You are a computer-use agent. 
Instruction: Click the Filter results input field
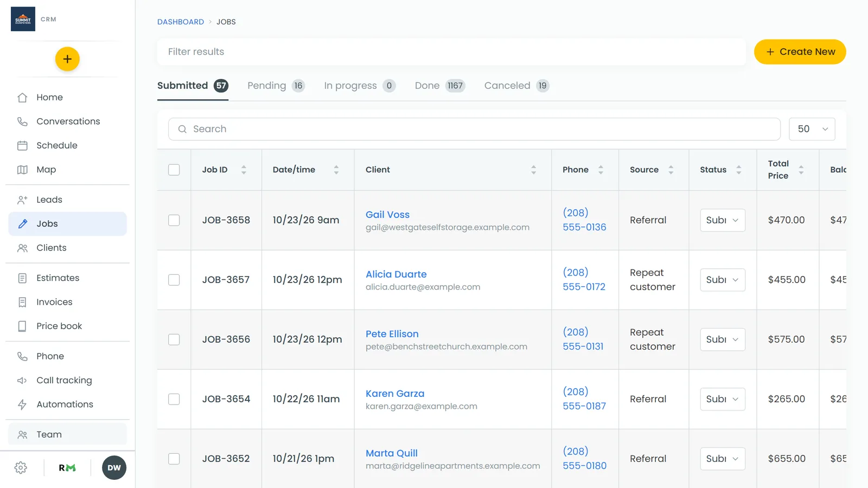(451, 52)
